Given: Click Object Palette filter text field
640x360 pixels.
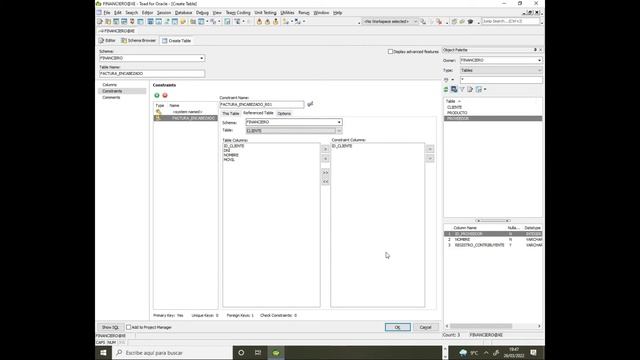Looking at the screenshot, I should pyautogui.click(x=501, y=80).
